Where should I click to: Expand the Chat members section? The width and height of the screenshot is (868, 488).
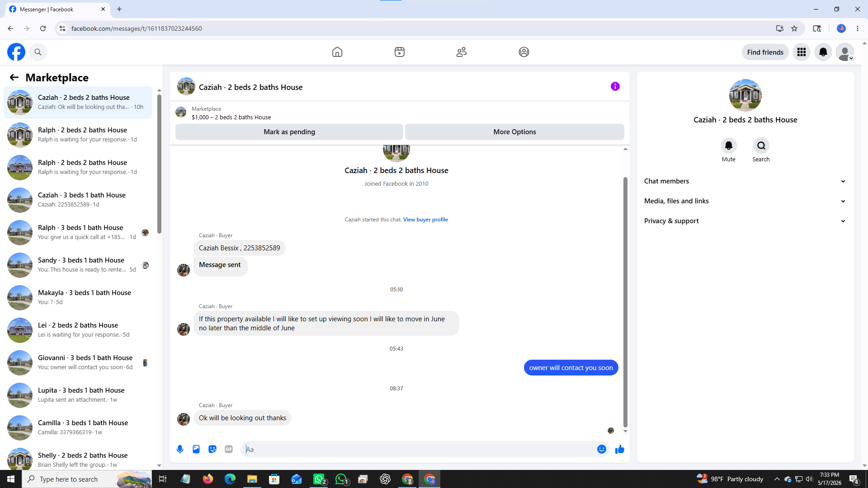(x=745, y=181)
